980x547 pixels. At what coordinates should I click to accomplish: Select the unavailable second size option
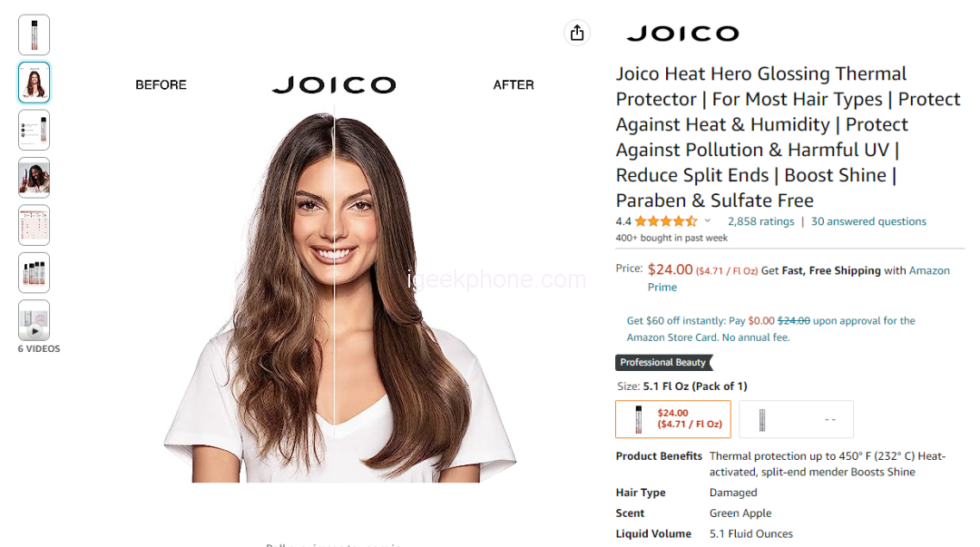pos(796,419)
